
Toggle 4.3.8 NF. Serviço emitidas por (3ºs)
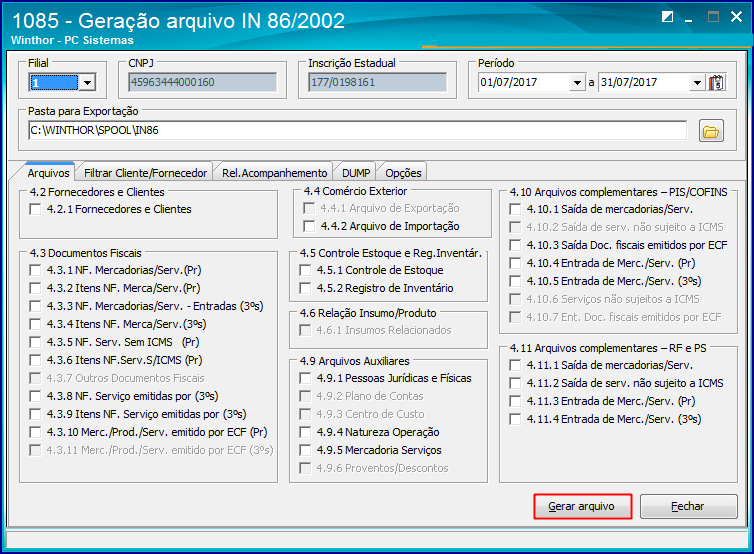point(35,396)
